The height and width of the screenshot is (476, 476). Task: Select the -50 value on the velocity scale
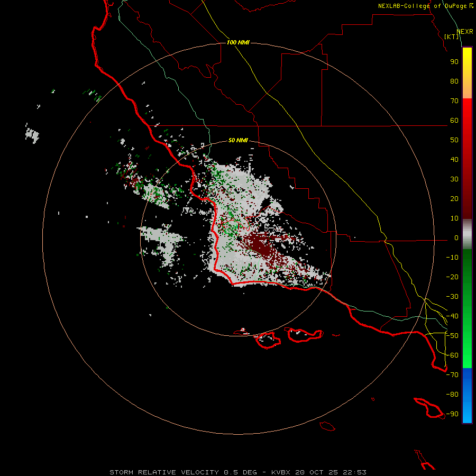(452, 336)
